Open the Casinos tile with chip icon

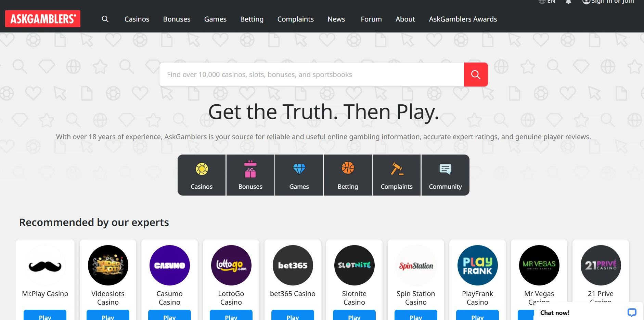coord(202,175)
